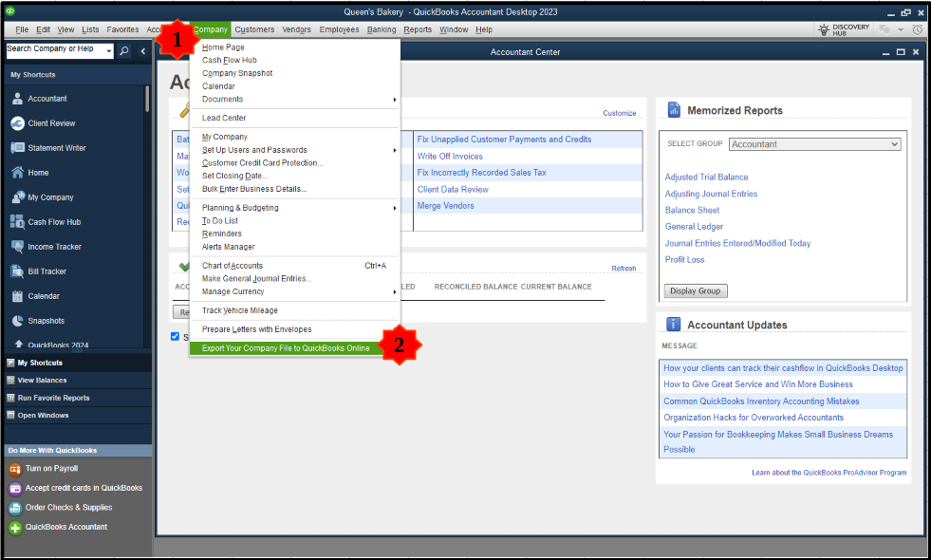Image resolution: width=931 pixels, height=560 pixels.
Task: Open the Client Data Review link
Action: pyautogui.click(x=453, y=190)
